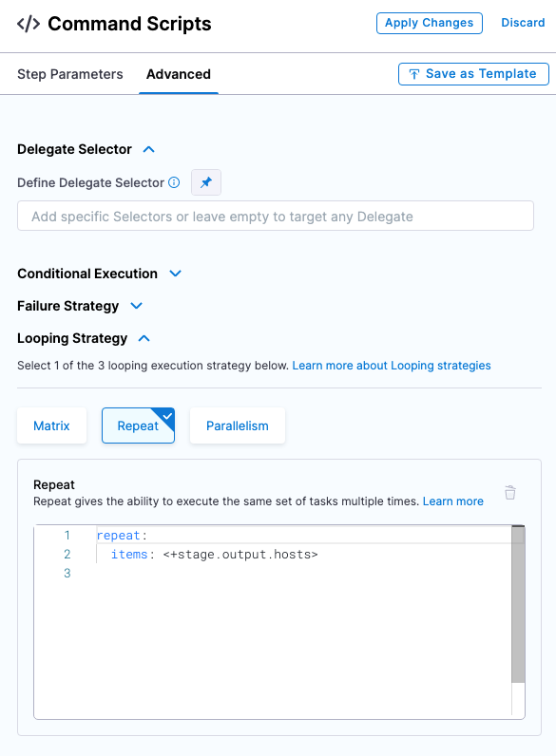The image size is (556, 756).
Task: Open the Delegate Selector info tooltip icon
Action: pos(174,182)
